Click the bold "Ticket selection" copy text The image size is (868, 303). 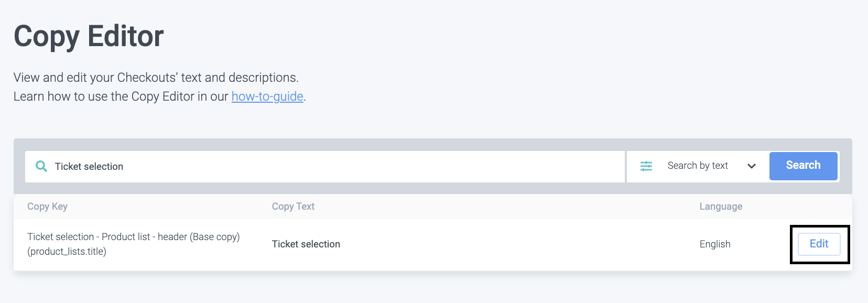pos(306,244)
